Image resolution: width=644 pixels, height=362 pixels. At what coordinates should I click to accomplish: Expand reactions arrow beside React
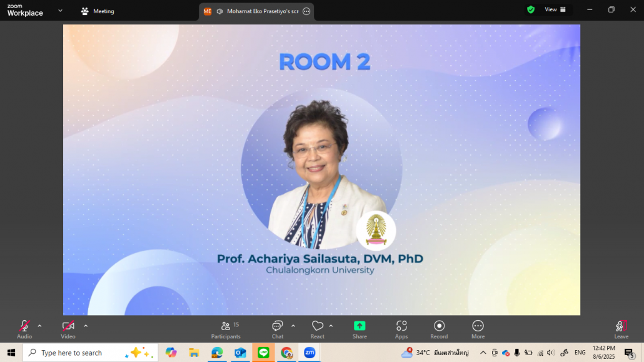point(331,326)
